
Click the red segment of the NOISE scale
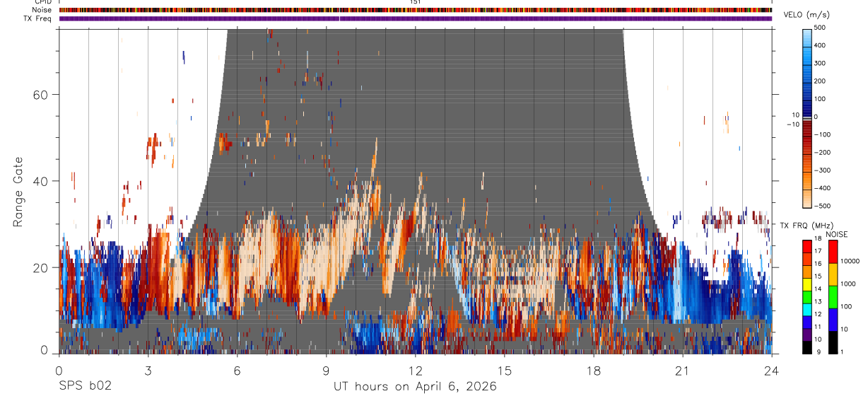coord(833,252)
